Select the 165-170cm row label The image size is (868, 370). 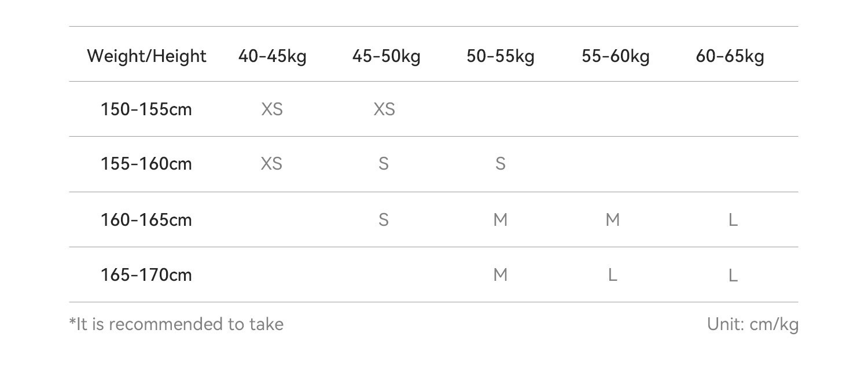(x=146, y=274)
